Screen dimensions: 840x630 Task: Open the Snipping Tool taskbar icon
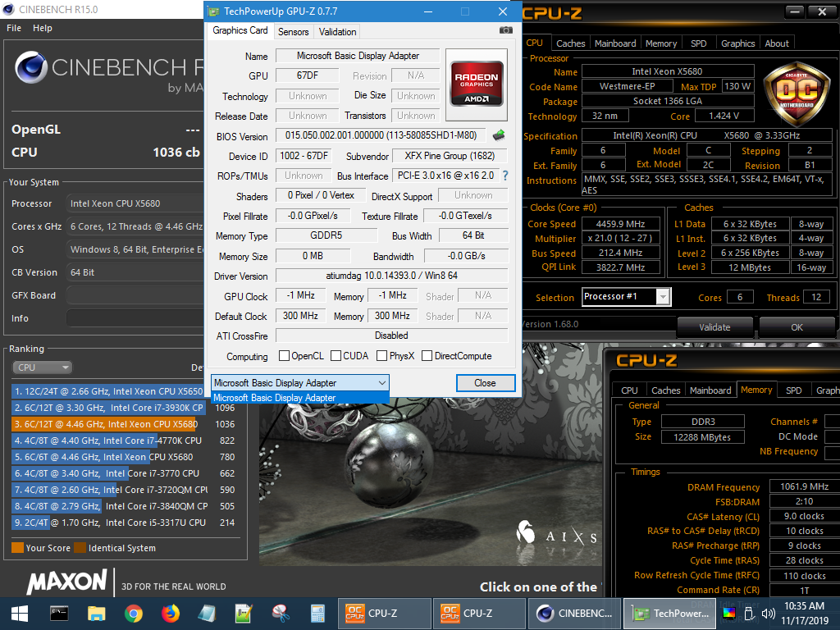coord(281,614)
